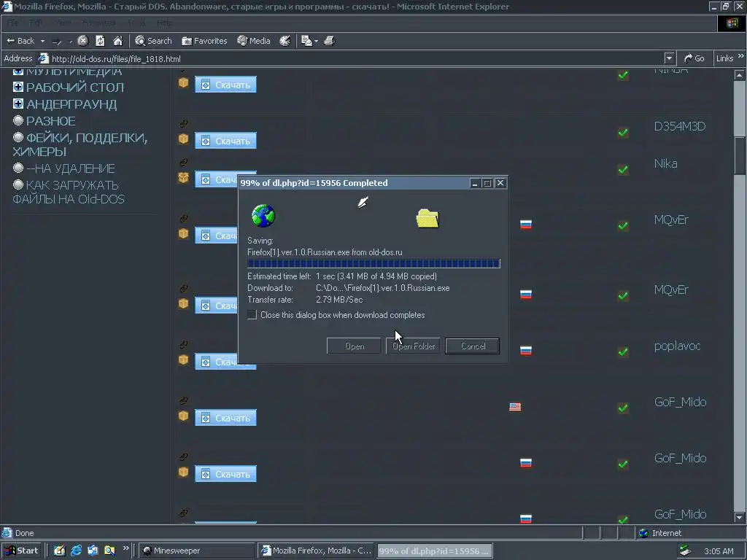The height and width of the screenshot is (560, 747).
Task: Click the package icon in D354M3D row
Action: point(183,139)
